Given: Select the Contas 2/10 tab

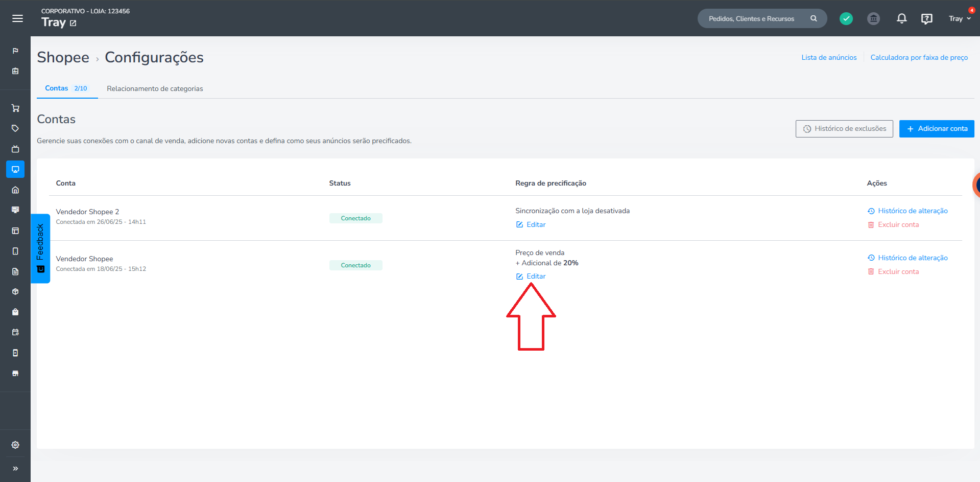Looking at the screenshot, I should click(x=66, y=88).
